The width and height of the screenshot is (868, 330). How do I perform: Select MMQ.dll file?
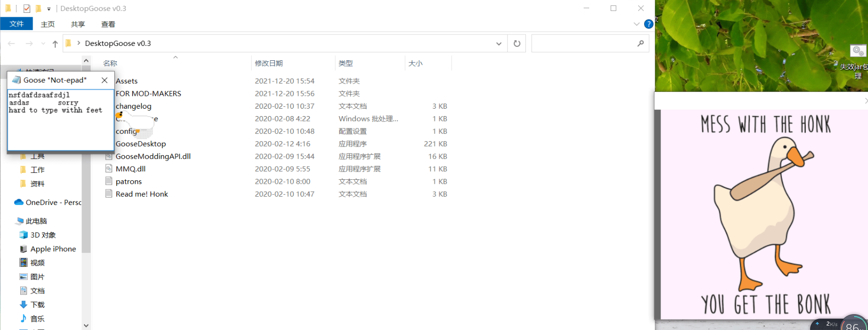(x=130, y=169)
